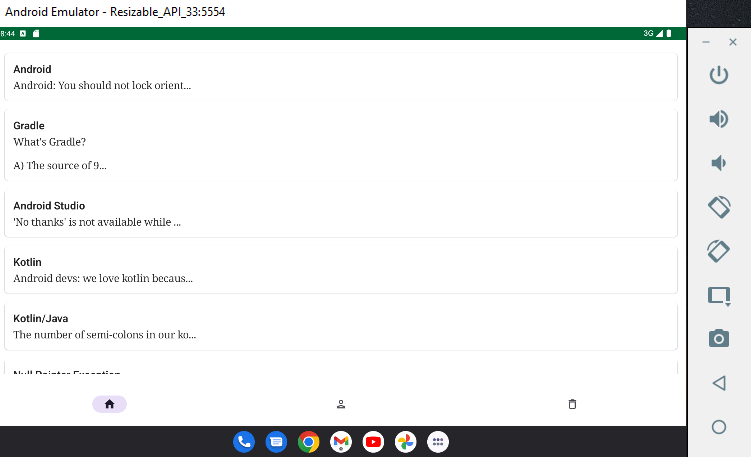This screenshot has width=751, height=457.
Task: Open the Gmail app in the taskbar
Action: pyautogui.click(x=341, y=441)
